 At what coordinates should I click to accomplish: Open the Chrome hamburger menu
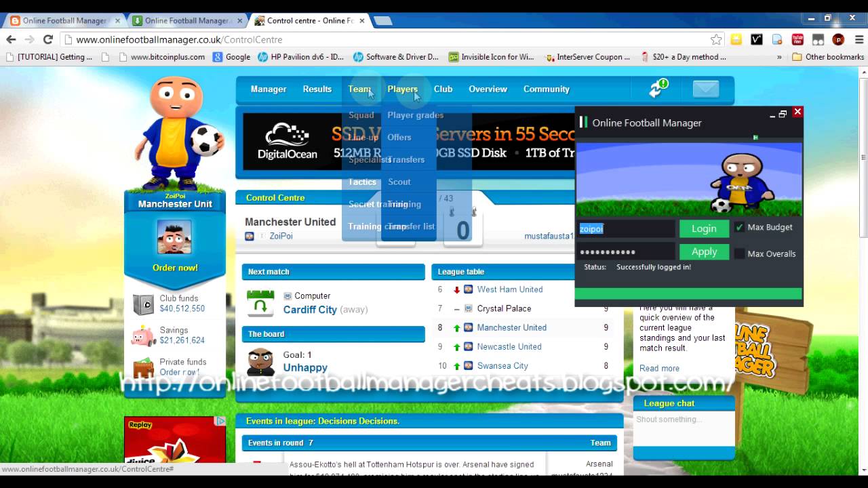click(x=859, y=39)
